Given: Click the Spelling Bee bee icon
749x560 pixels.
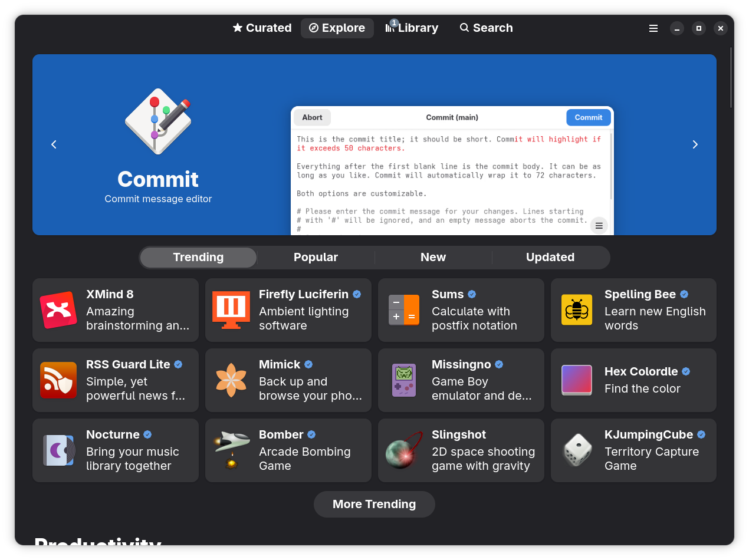Looking at the screenshot, I should click(577, 310).
